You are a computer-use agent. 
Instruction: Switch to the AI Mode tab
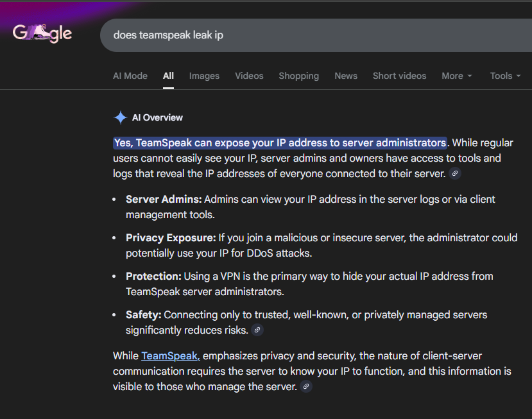[130, 76]
